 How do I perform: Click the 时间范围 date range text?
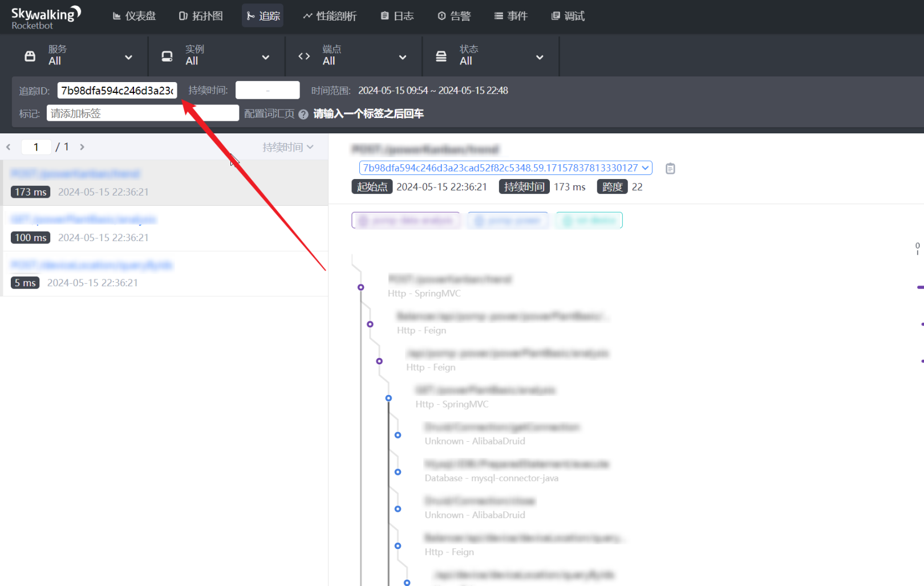433,90
